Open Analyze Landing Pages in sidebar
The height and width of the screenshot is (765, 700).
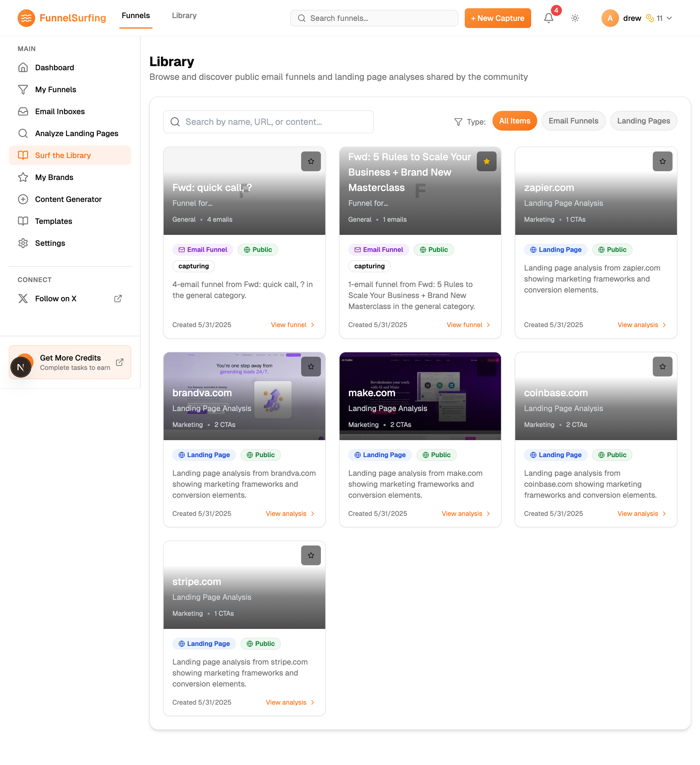tap(70, 133)
